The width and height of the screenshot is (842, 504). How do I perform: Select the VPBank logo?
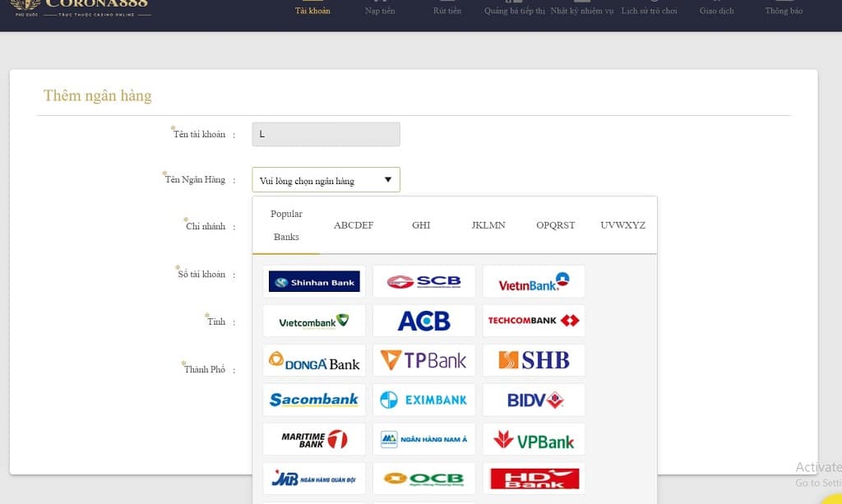(534, 439)
